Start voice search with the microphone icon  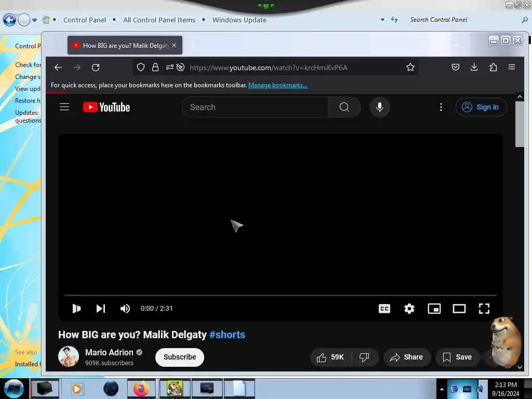pos(379,107)
